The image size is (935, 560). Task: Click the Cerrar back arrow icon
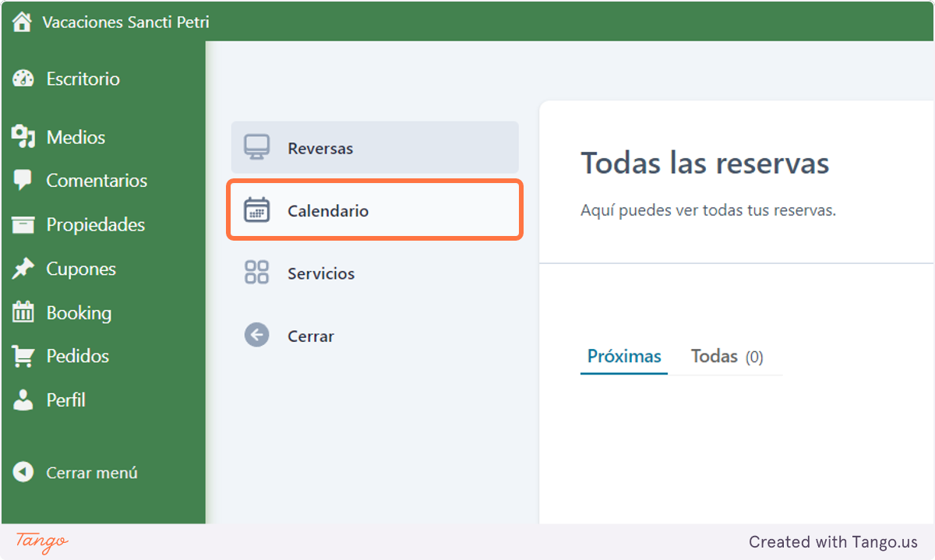[256, 336]
